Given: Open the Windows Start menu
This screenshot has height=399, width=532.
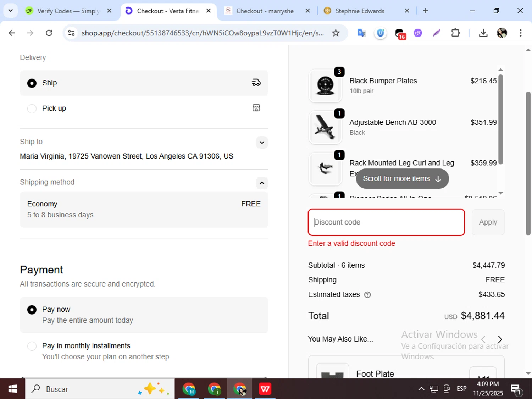Looking at the screenshot, I should click(x=12, y=389).
